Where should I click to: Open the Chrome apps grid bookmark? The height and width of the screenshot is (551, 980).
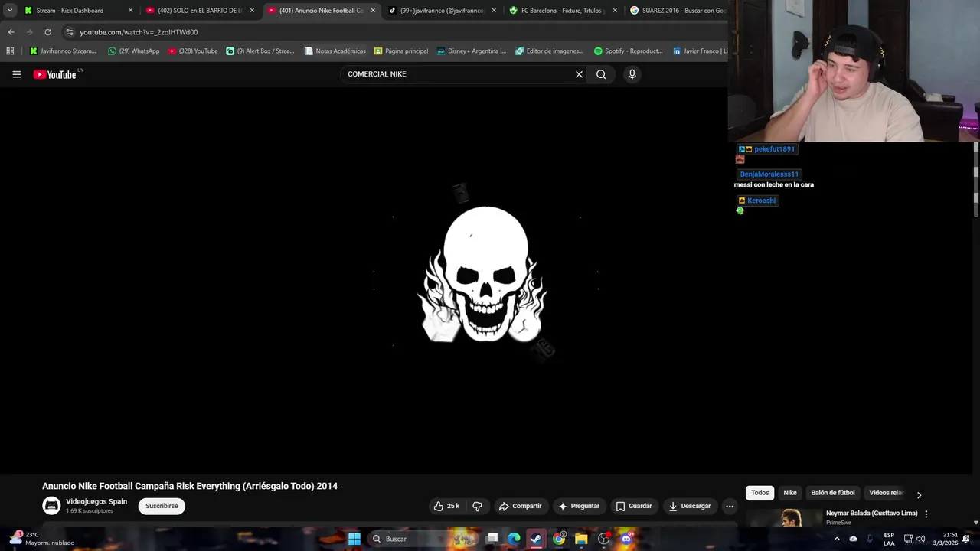point(10,51)
